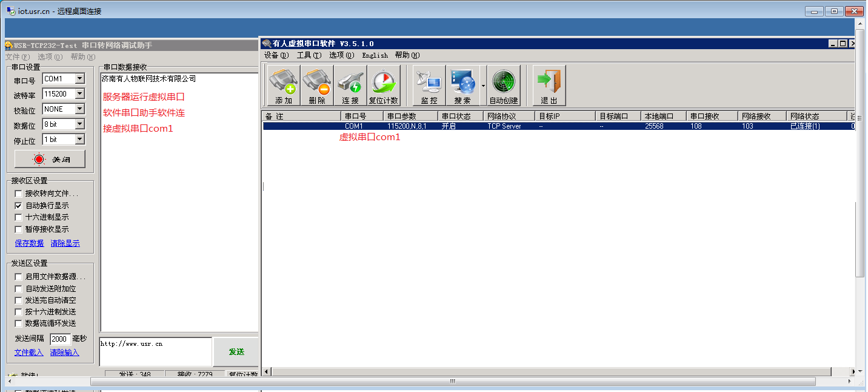The height and width of the screenshot is (392, 868).
Task: Open the 校验位 NONE dropdown
Action: (x=79, y=109)
